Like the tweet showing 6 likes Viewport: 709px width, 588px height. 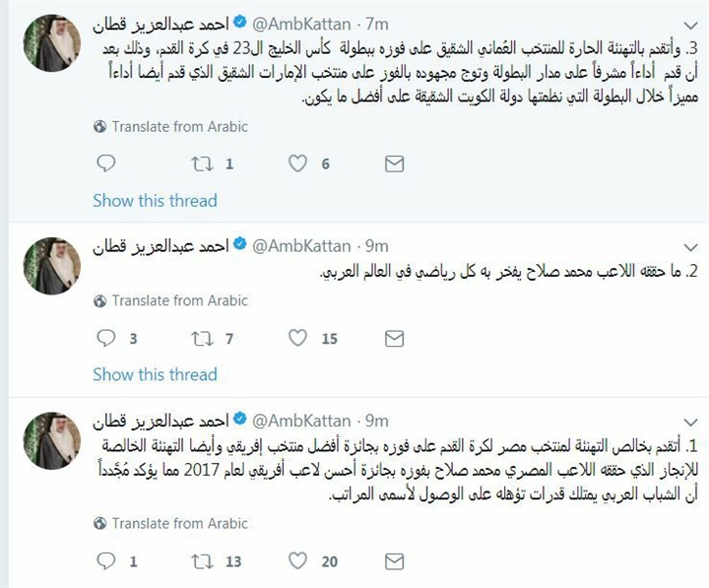click(x=297, y=163)
